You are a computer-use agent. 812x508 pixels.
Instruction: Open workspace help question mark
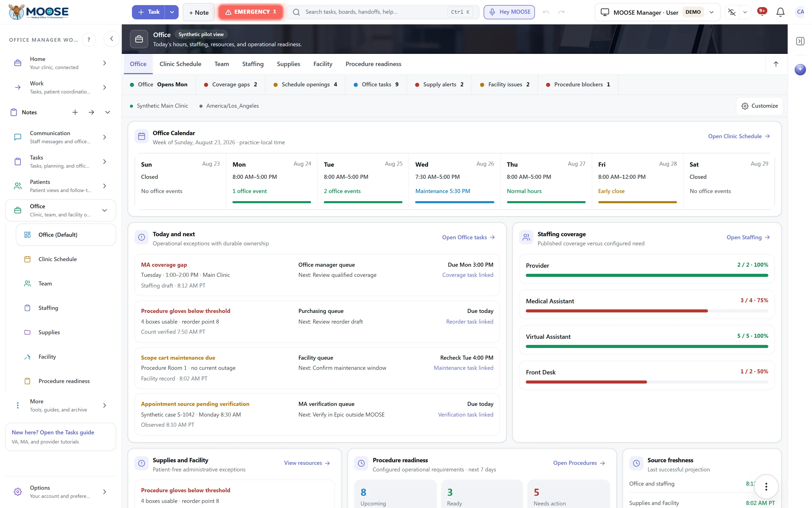click(89, 40)
